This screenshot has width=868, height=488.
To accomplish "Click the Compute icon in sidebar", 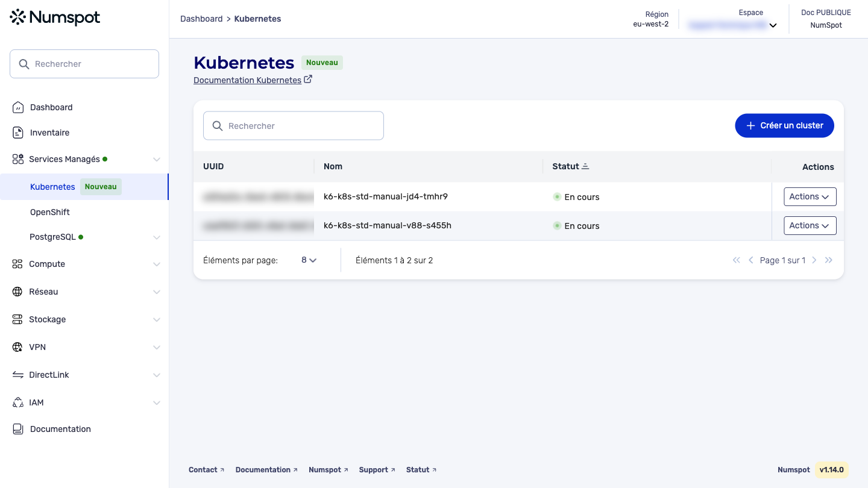I will (x=18, y=264).
